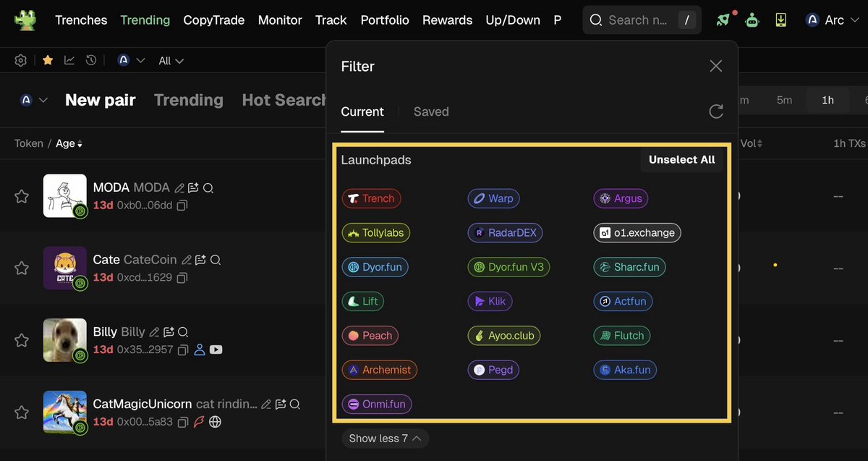This screenshot has width=868, height=461.
Task: Toggle the Tollylabs launchpad filter
Action: click(376, 233)
